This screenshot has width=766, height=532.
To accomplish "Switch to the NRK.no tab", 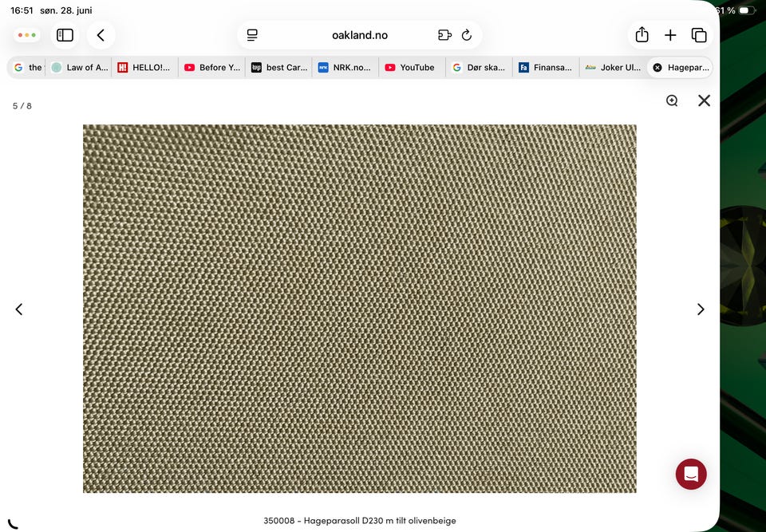I will coord(345,68).
